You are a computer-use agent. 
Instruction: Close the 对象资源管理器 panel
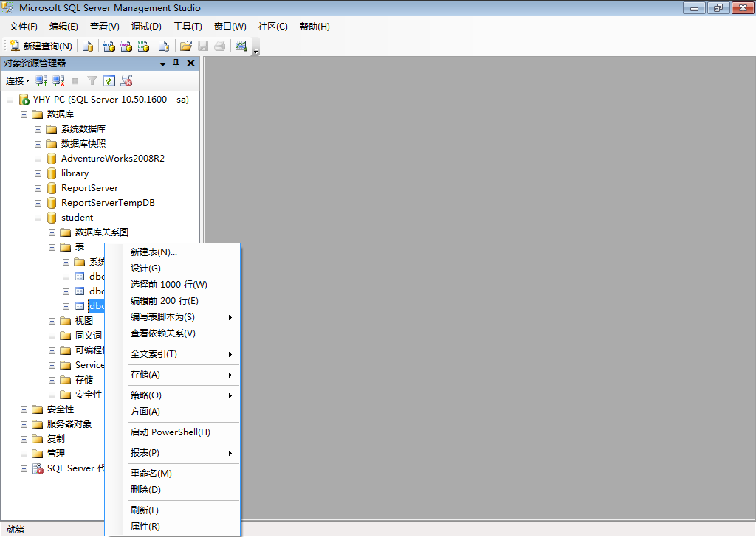click(x=191, y=63)
